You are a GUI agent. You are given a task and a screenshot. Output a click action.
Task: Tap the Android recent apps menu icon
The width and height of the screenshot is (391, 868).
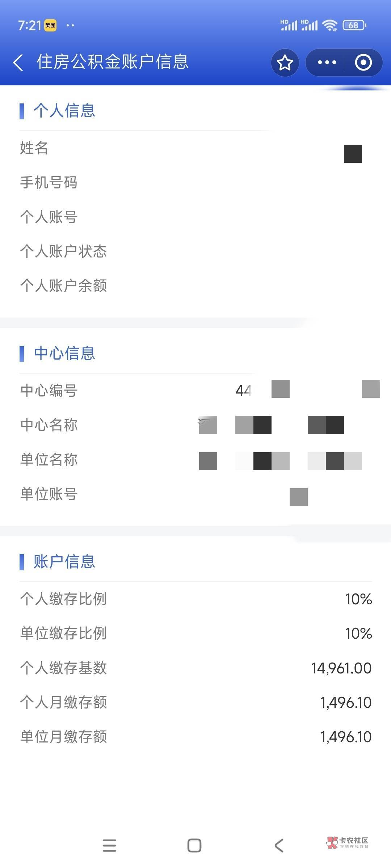click(109, 845)
